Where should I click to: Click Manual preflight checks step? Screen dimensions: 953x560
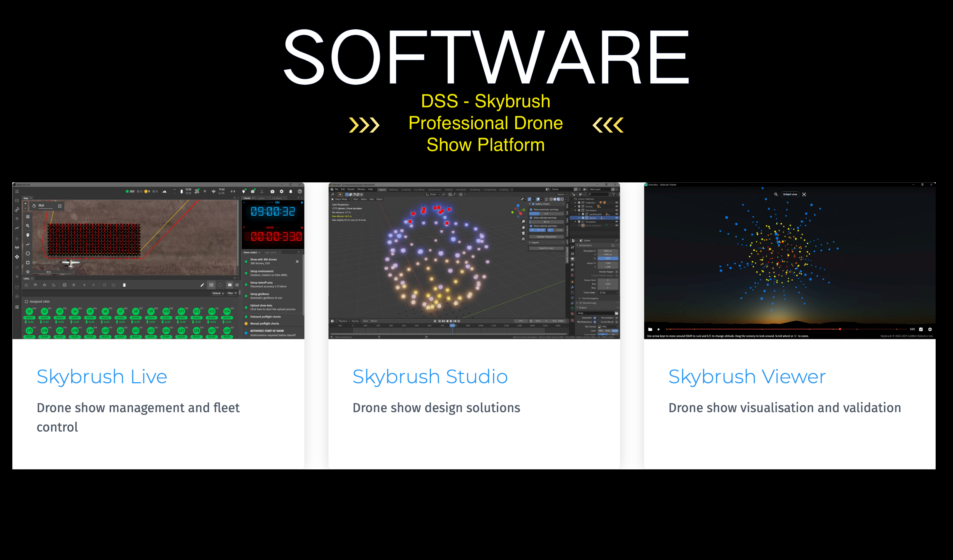(x=272, y=323)
